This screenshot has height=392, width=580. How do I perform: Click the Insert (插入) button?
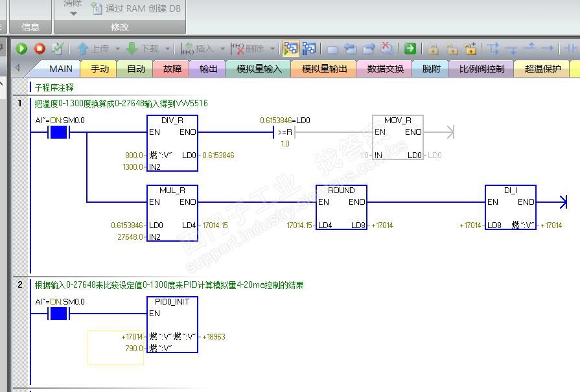(x=198, y=49)
